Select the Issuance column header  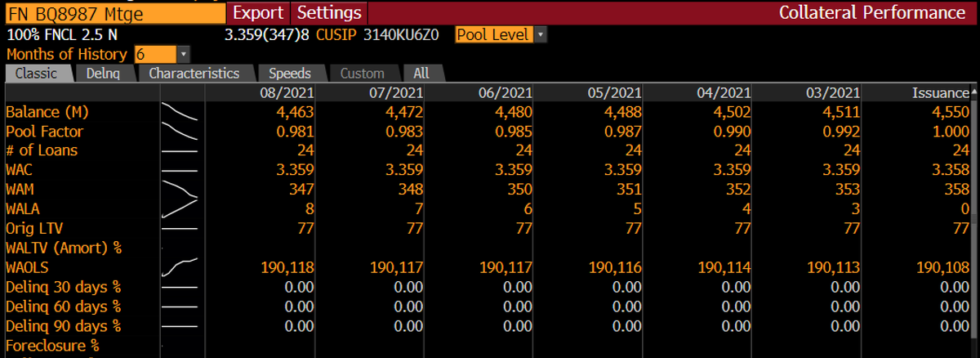coord(940,93)
